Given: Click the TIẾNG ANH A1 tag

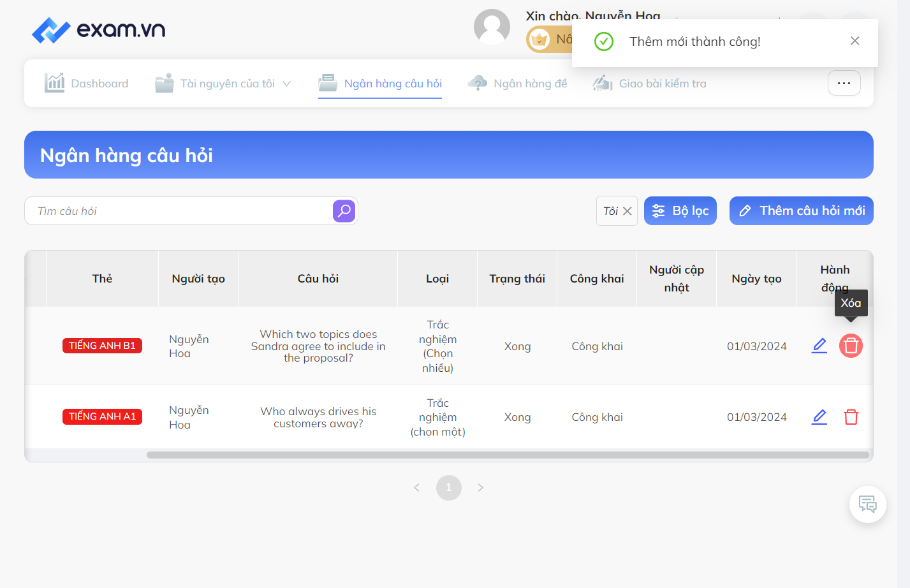Looking at the screenshot, I should click(x=102, y=416).
